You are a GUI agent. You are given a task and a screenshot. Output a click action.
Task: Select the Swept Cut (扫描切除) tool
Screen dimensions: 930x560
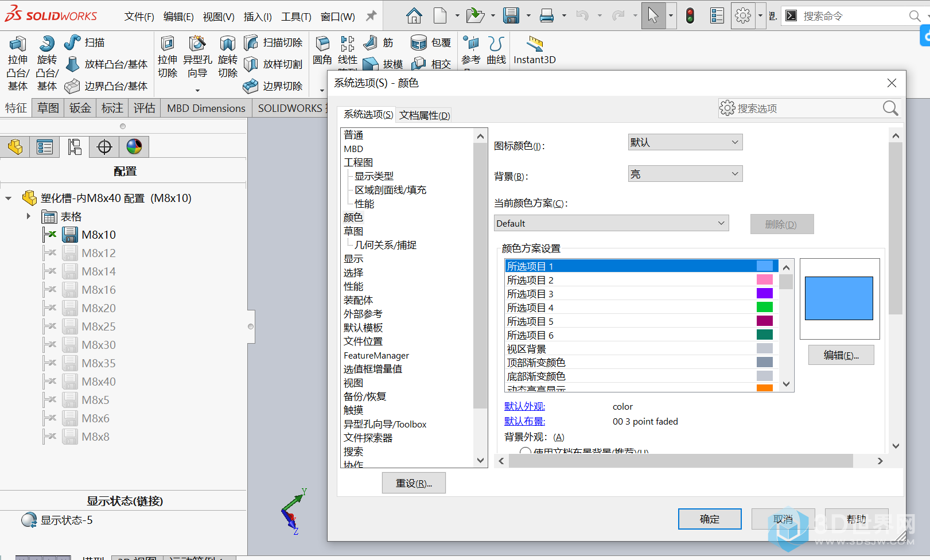(273, 42)
